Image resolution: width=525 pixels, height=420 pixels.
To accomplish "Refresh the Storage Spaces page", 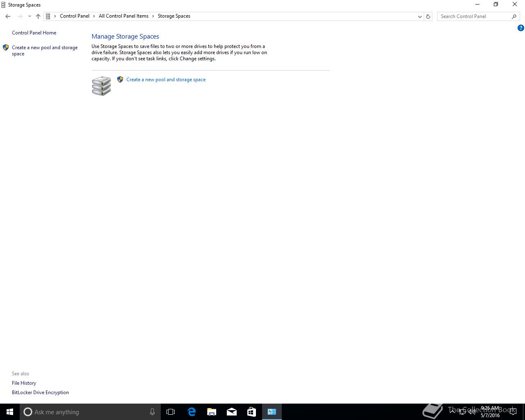I will (x=428, y=16).
